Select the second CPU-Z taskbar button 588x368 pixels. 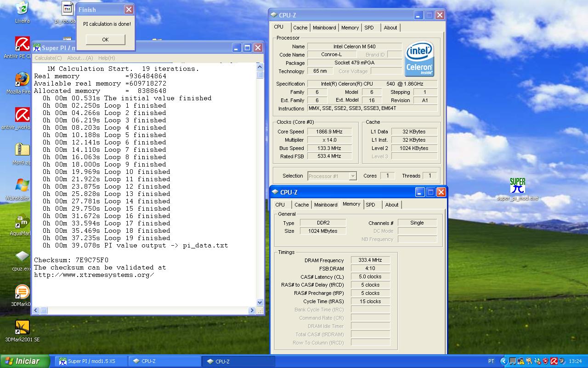(x=239, y=362)
